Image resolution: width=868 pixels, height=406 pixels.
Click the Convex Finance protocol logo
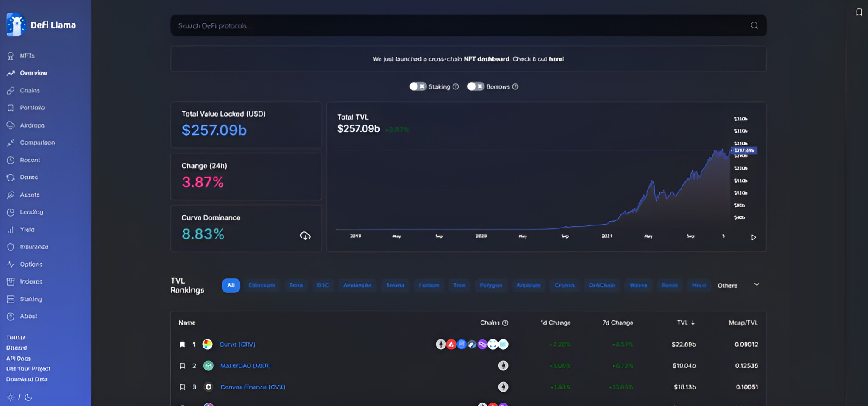click(x=208, y=387)
